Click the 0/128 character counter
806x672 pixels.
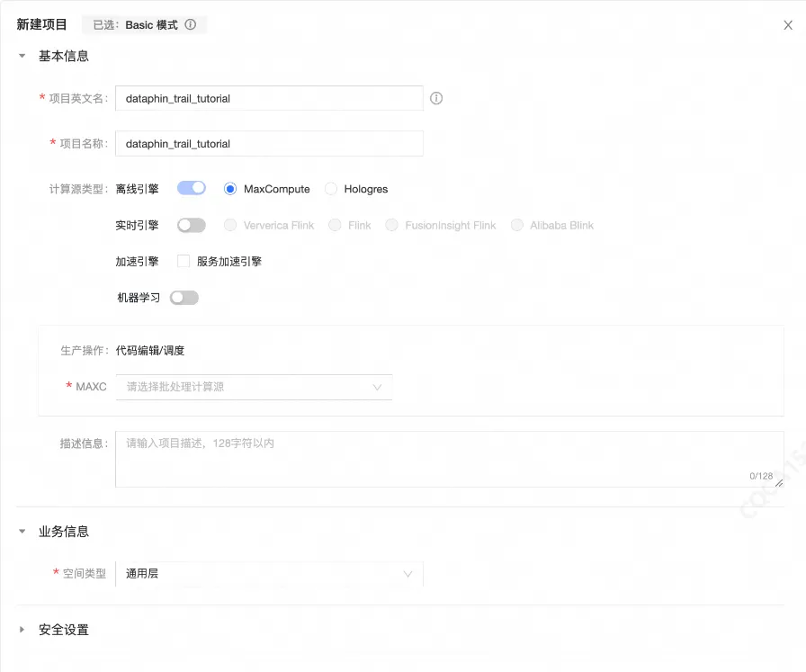point(761,476)
